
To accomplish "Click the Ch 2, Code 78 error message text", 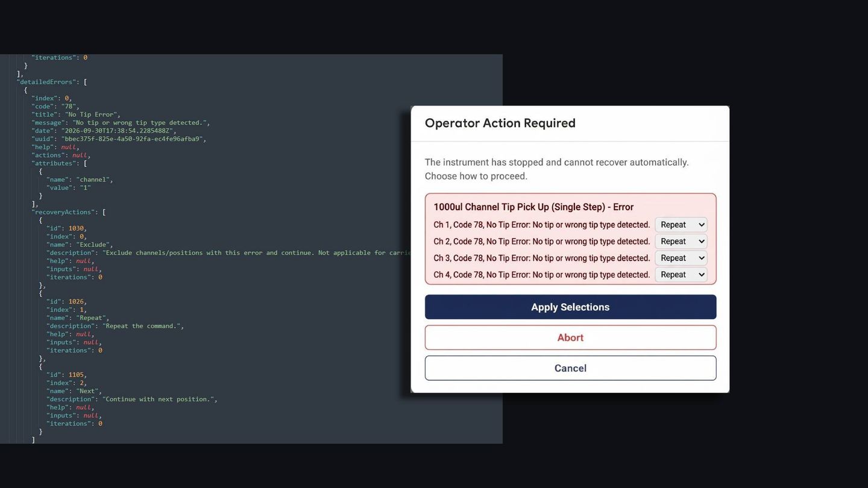I will [541, 241].
